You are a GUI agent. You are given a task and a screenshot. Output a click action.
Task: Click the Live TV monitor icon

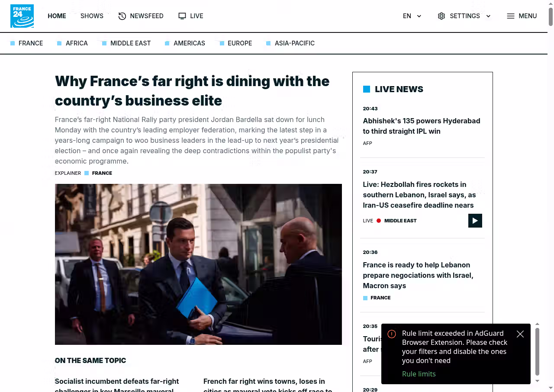[x=182, y=16]
